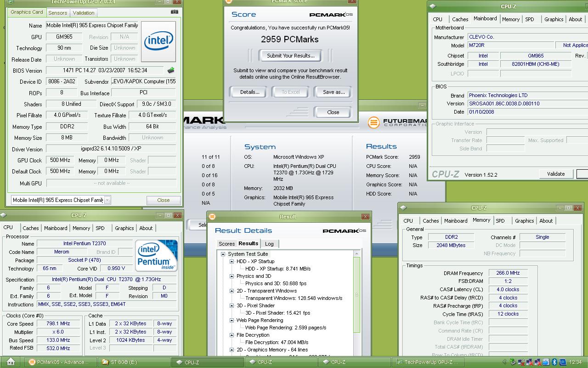Click Driver Version igxprd32 field
Image resolution: width=588 pixels, height=368 pixels.
(111, 149)
